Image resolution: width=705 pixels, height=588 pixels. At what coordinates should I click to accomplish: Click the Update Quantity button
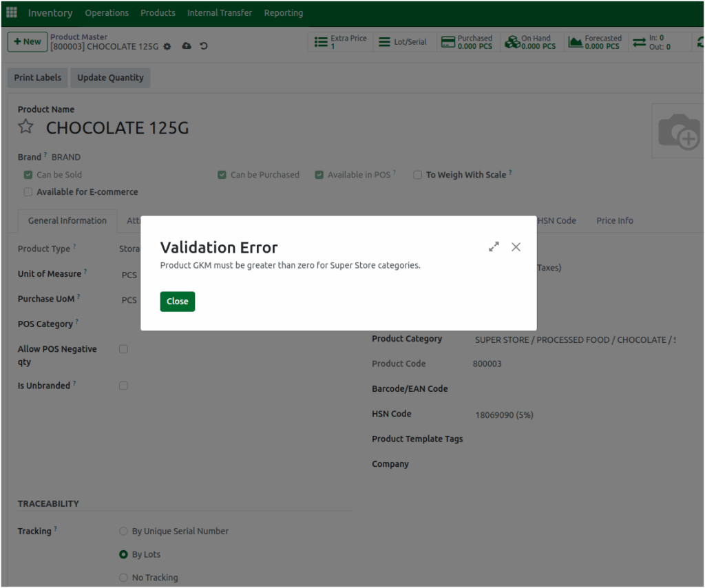[110, 78]
